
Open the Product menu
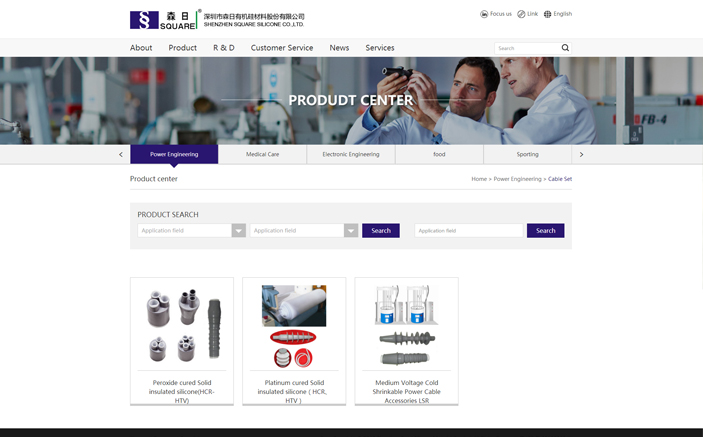tap(182, 48)
